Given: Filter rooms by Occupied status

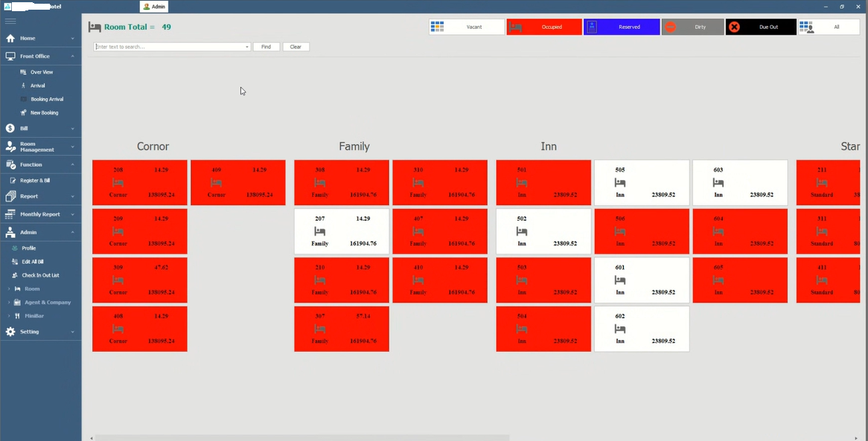Looking at the screenshot, I should [544, 27].
